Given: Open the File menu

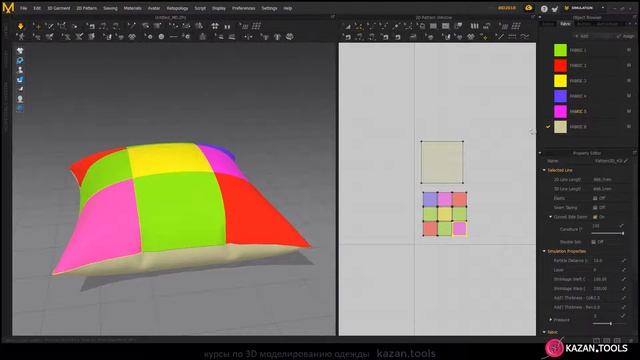Looking at the screenshot, I should tap(24, 8).
